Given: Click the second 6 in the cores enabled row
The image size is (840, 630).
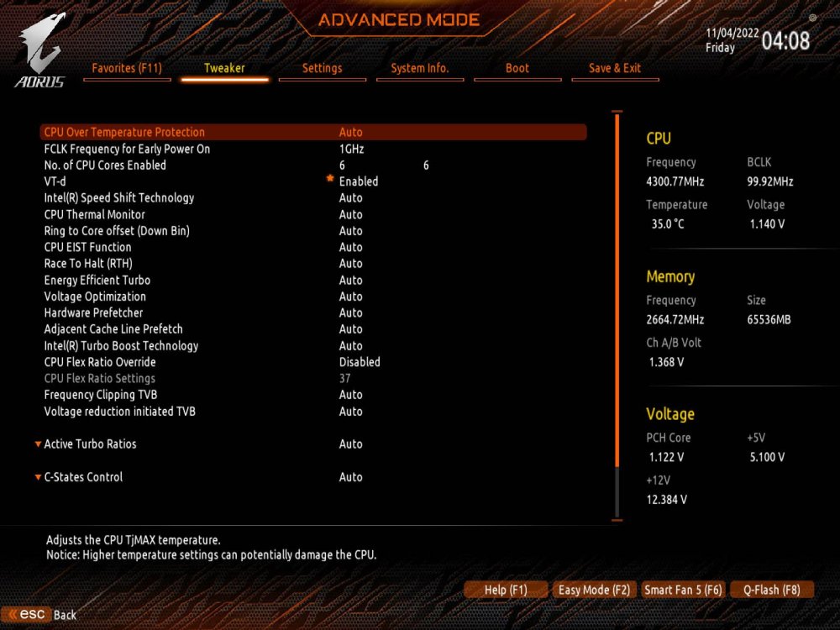Looking at the screenshot, I should [x=426, y=165].
